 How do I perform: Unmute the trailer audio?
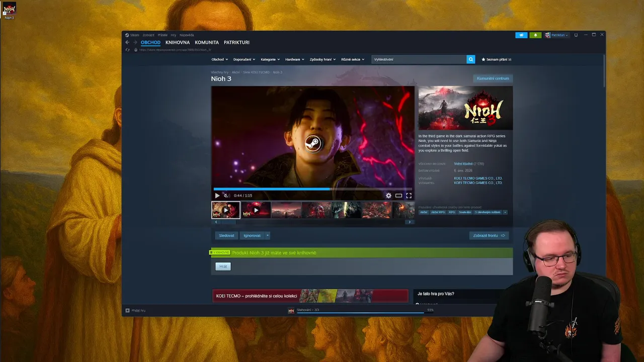pos(226,196)
